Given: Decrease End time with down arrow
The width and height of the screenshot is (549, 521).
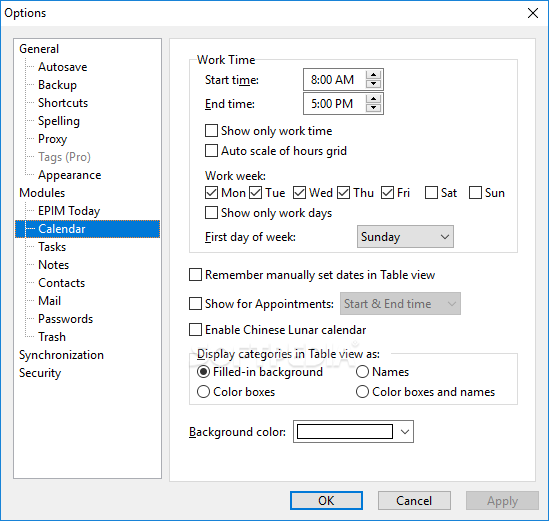Looking at the screenshot, I should [x=374, y=108].
